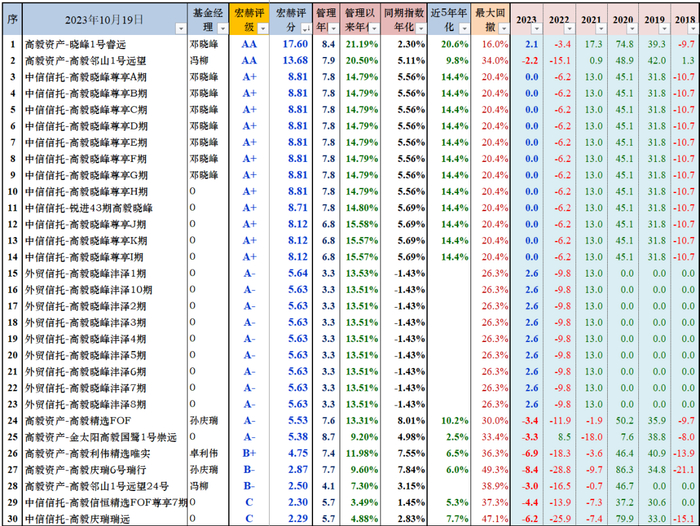The image size is (700, 526).
Task: Select the 8.71 score cell
Action: point(291,208)
